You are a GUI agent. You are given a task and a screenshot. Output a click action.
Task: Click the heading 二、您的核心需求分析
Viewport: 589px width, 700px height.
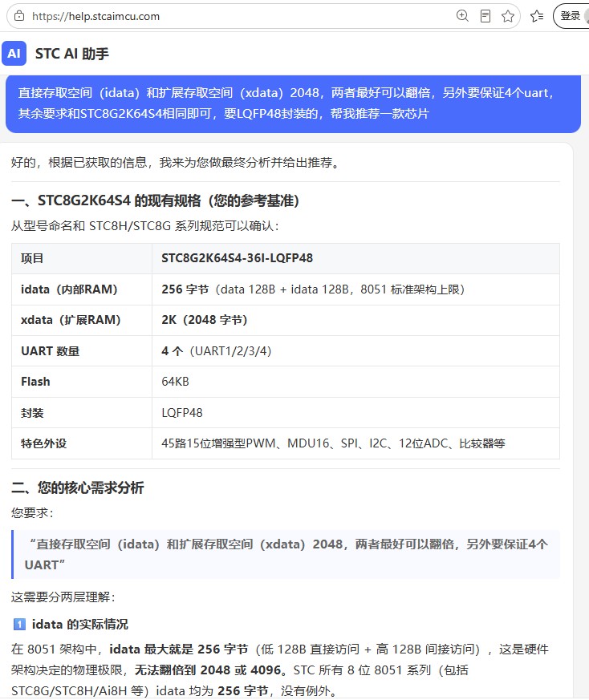pos(77,488)
